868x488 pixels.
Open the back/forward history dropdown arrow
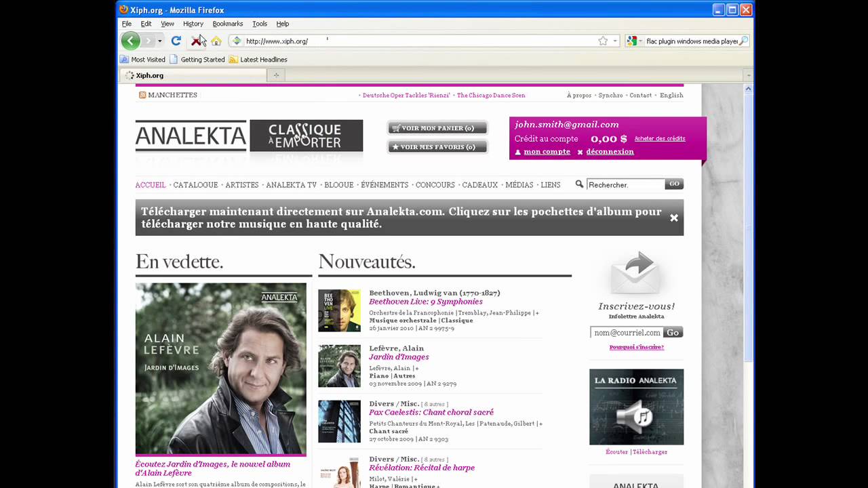click(x=160, y=41)
